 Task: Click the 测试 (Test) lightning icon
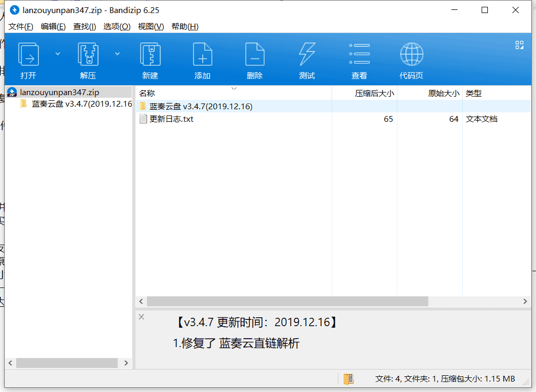pyautogui.click(x=307, y=54)
